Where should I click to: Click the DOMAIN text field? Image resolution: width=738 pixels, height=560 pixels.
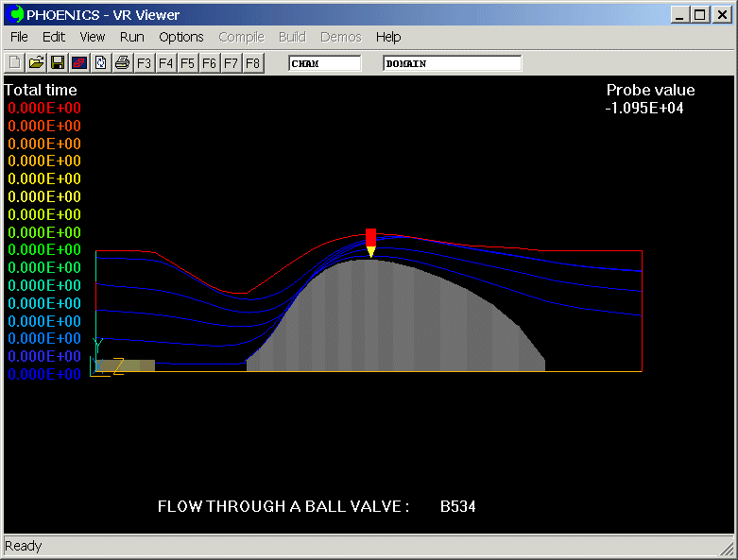click(452, 63)
